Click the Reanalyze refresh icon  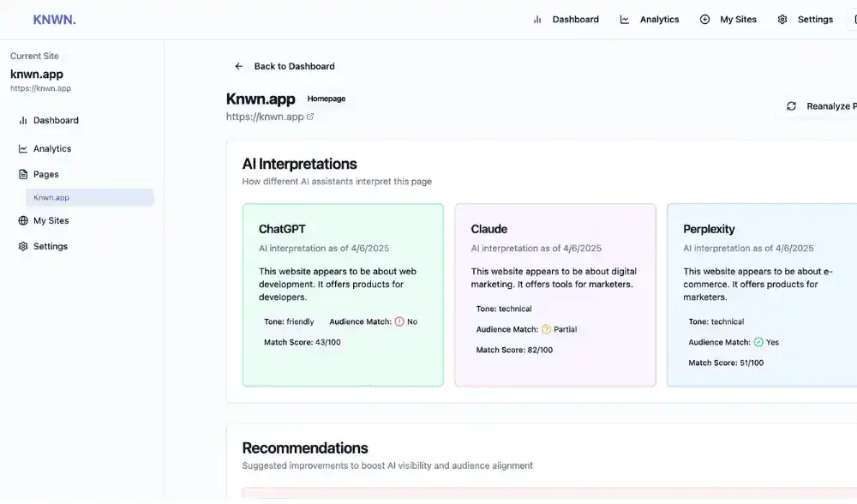(x=791, y=106)
